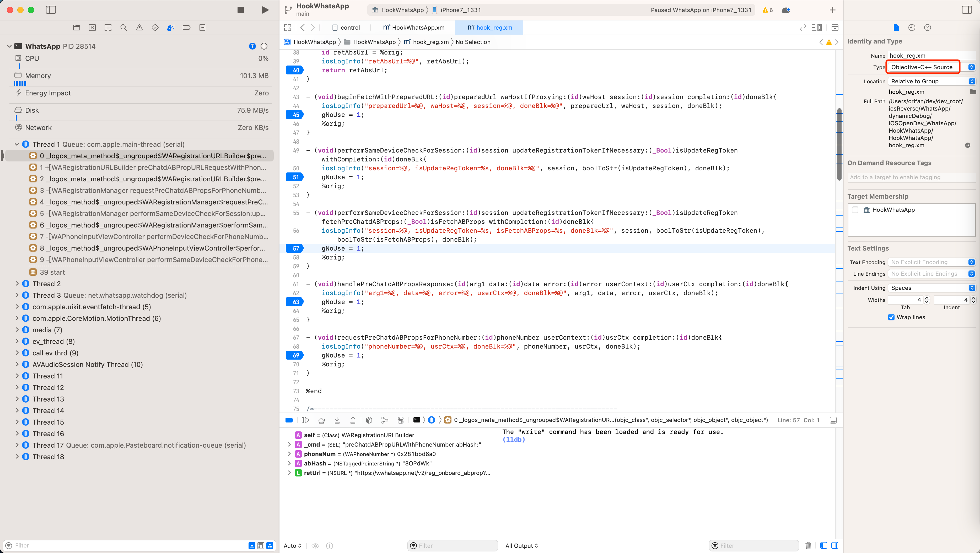
Task: Open the editor options menu
Action: coord(816,27)
